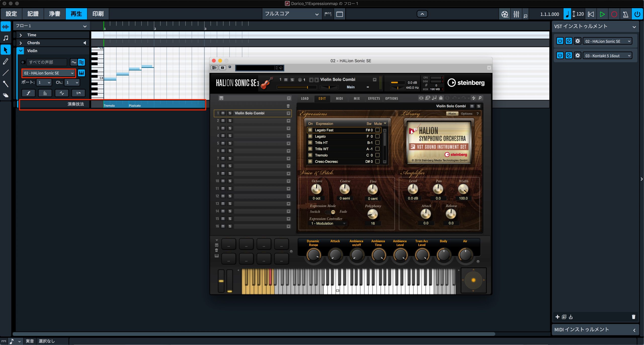Select the pencil draw tool in left toolbox
The width and height of the screenshot is (644, 345).
coord(6,61)
